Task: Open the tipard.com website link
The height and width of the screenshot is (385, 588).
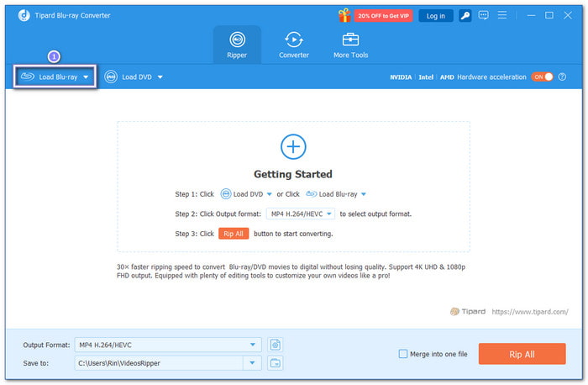Action: coord(529,312)
